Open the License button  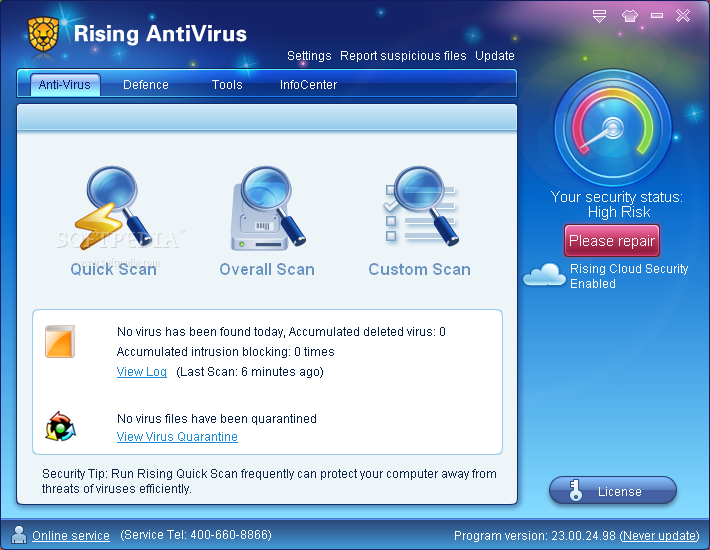[613, 490]
